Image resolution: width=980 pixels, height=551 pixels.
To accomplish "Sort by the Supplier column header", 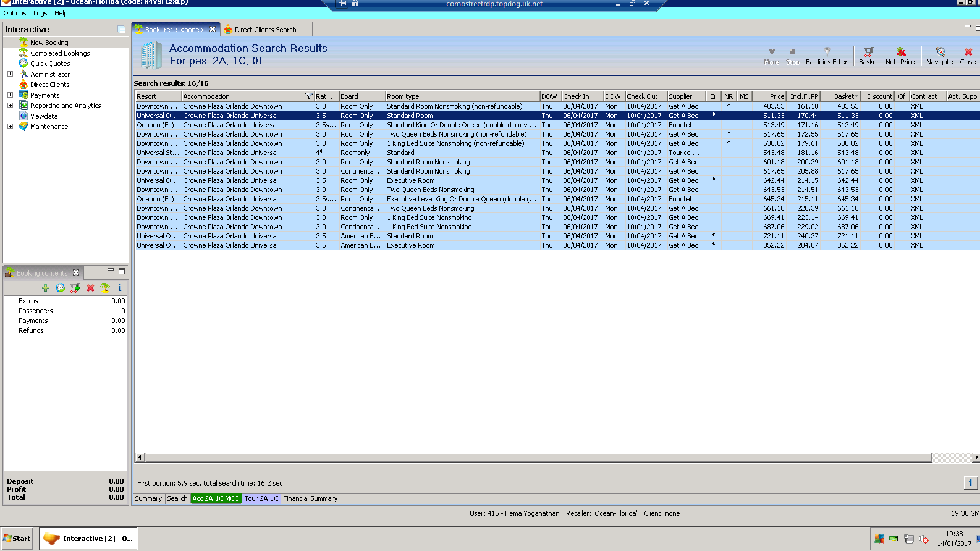I will [686, 96].
